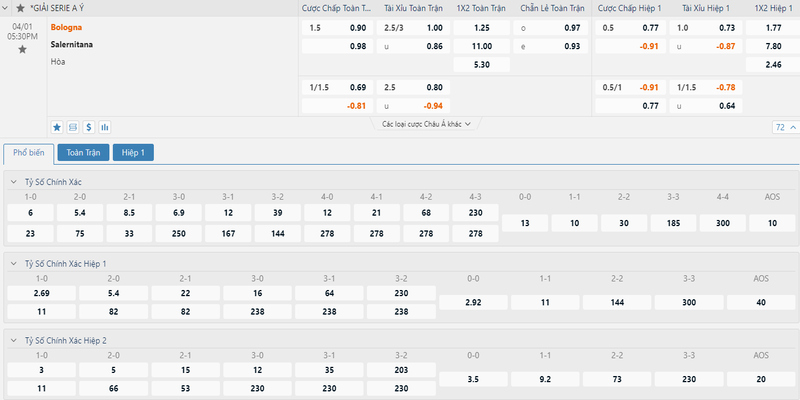
Task: Open the scoreboard icon next to the blue star
Action: pyautogui.click(x=73, y=127)
